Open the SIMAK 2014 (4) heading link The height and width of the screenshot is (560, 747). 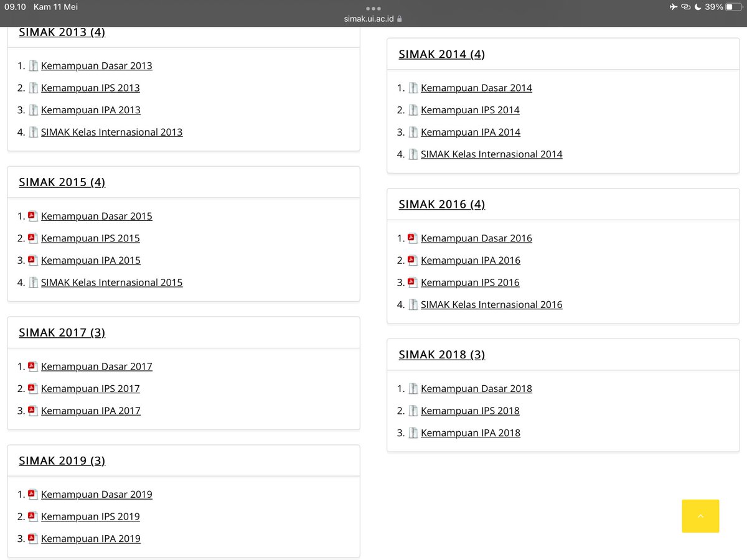tap(442, 54)
